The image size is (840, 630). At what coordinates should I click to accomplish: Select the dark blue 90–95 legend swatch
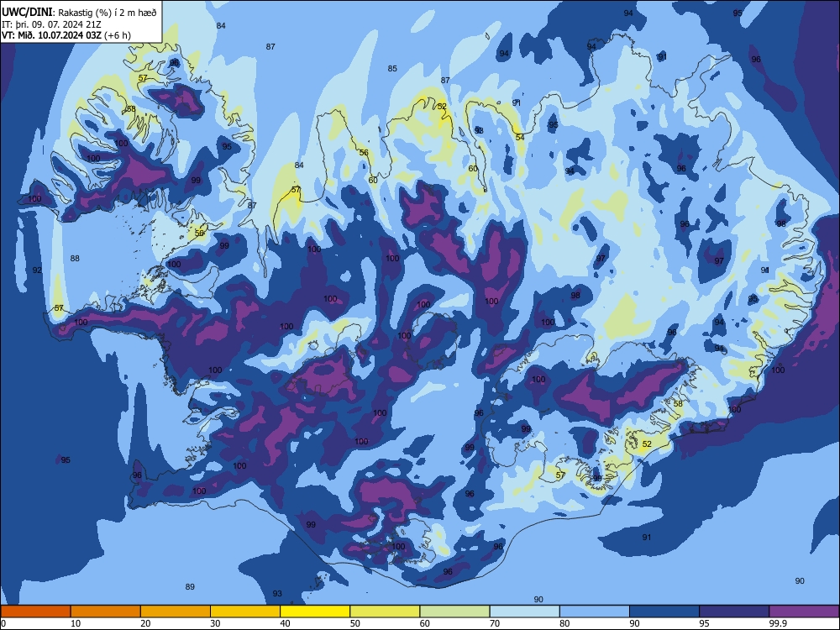(664, 612)
